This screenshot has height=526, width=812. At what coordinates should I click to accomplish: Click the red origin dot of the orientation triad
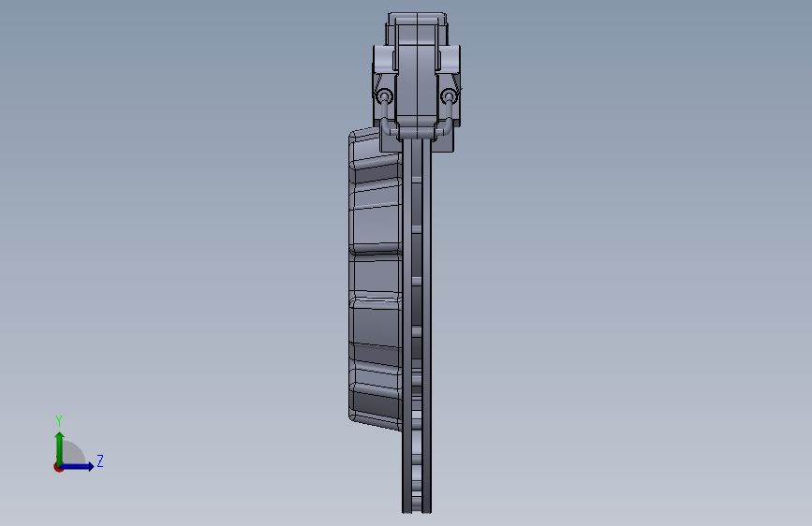[58, 467]
